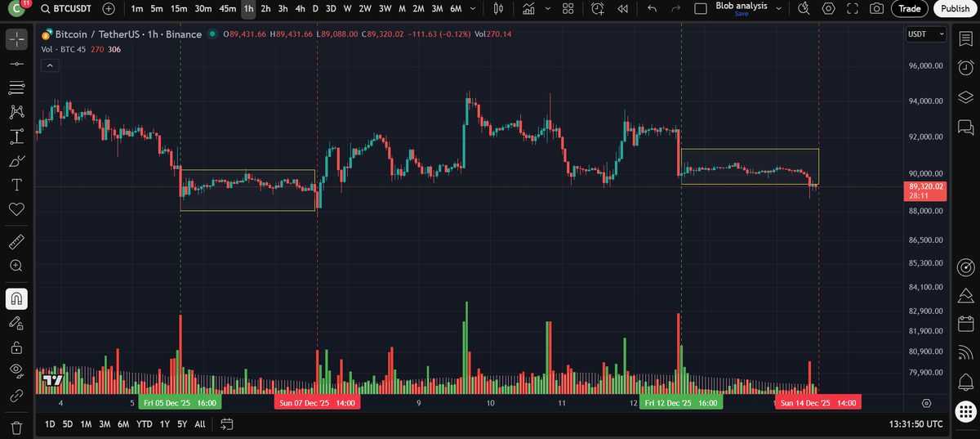Select the zoom in tool
980x439 pixels.
[16, 266]
